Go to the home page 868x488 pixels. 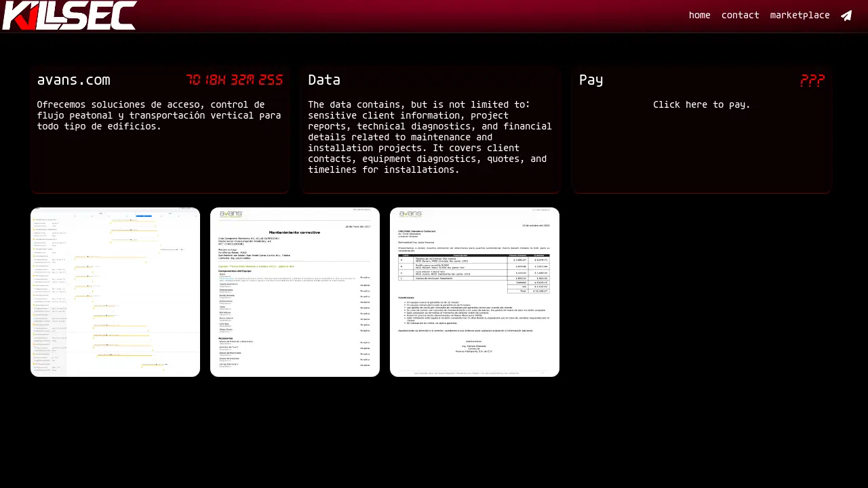(x=699, y=16)
